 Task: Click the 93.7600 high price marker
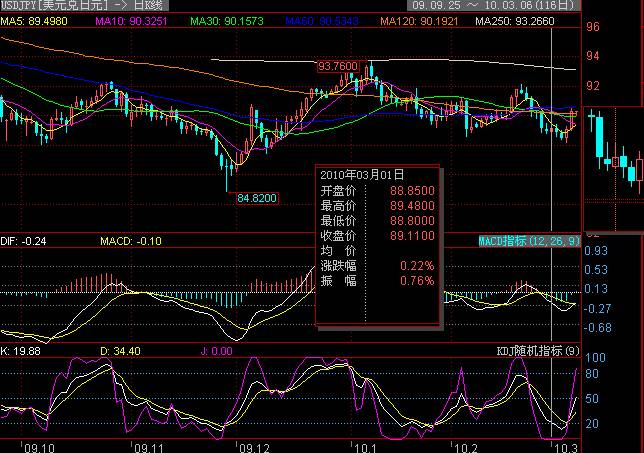pyautogui.click(x=336, y=66)
